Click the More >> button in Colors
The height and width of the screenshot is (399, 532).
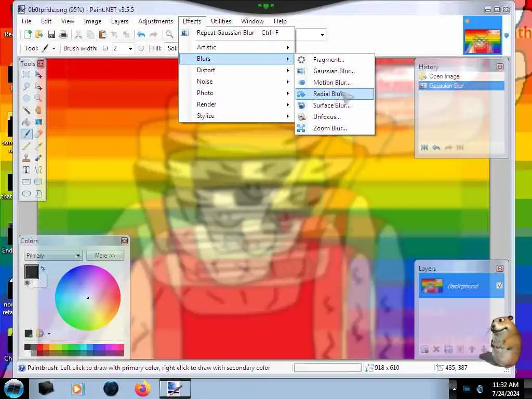coord(105,256)
